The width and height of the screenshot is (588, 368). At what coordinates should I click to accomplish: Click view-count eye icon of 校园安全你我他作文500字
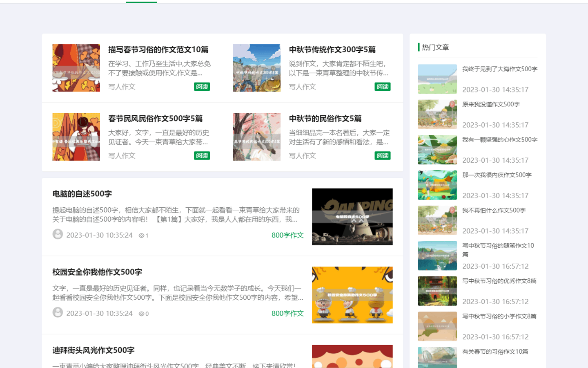pos(141,314)
